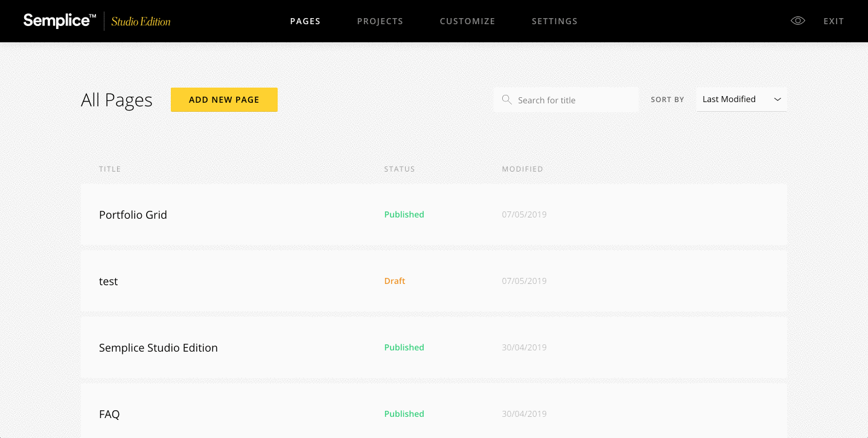This screenshot has width=868, height=438.
Task: Open the Settings tab
Action: (554, 21)
